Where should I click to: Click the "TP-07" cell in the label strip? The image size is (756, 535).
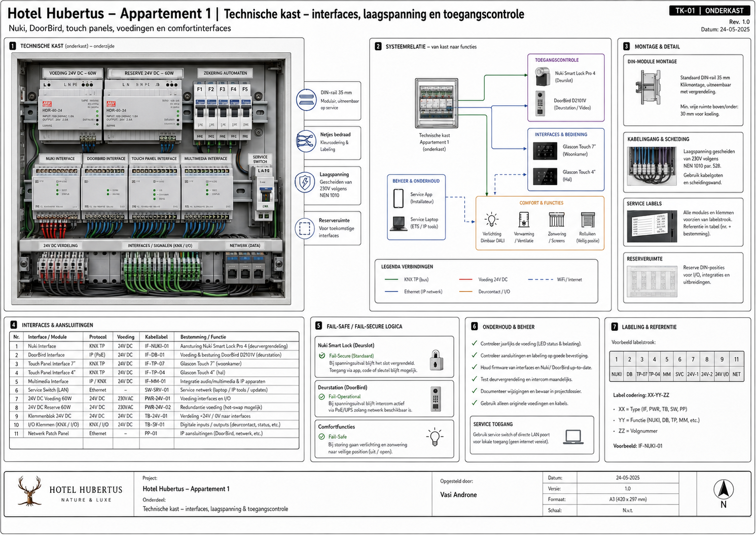[642, 374]
